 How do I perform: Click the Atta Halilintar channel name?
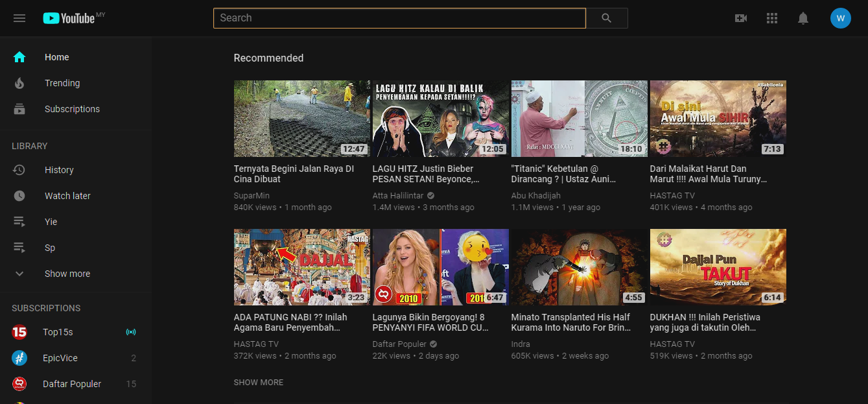[398, 196]
